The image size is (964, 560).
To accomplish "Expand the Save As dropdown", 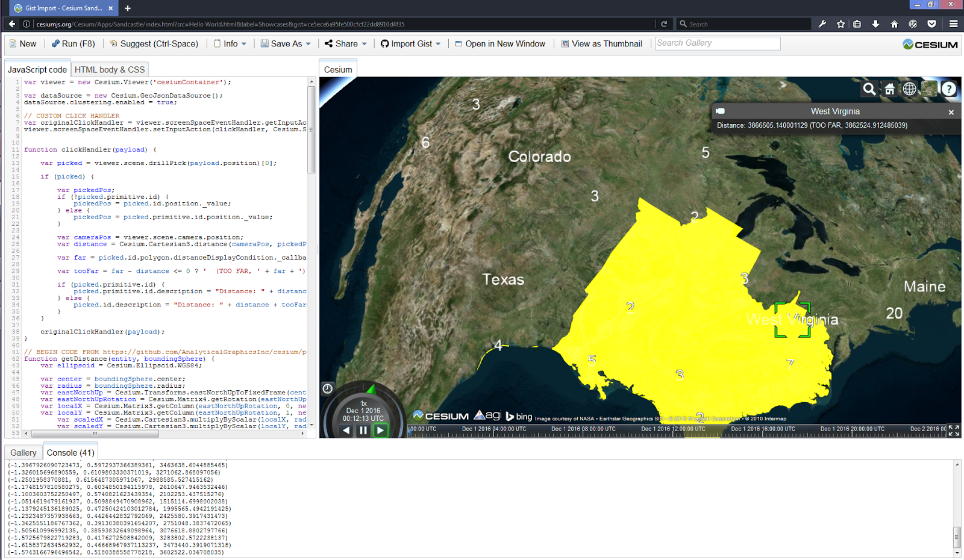I will click(x=286, y=44).
